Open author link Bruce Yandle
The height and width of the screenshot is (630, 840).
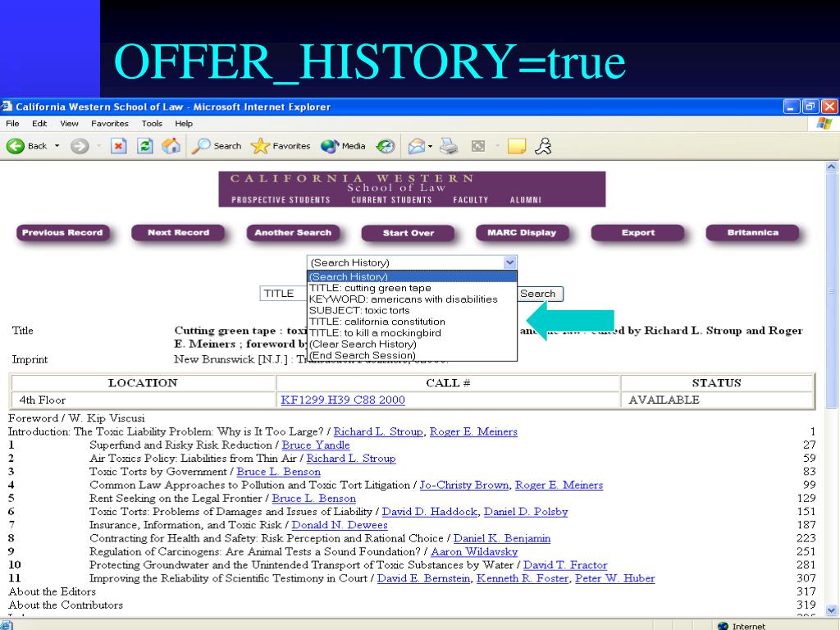click(x=316, y=445)
